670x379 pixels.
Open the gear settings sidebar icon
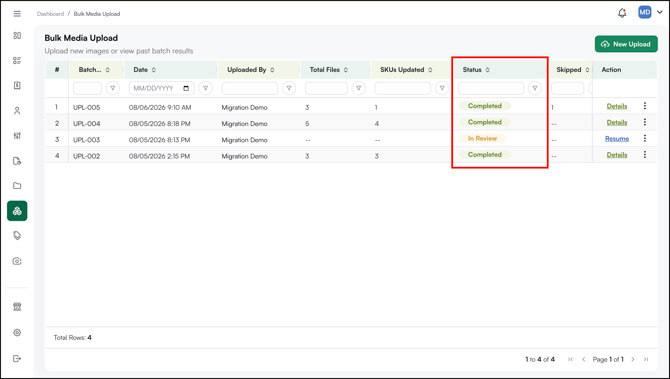(17, 332)
